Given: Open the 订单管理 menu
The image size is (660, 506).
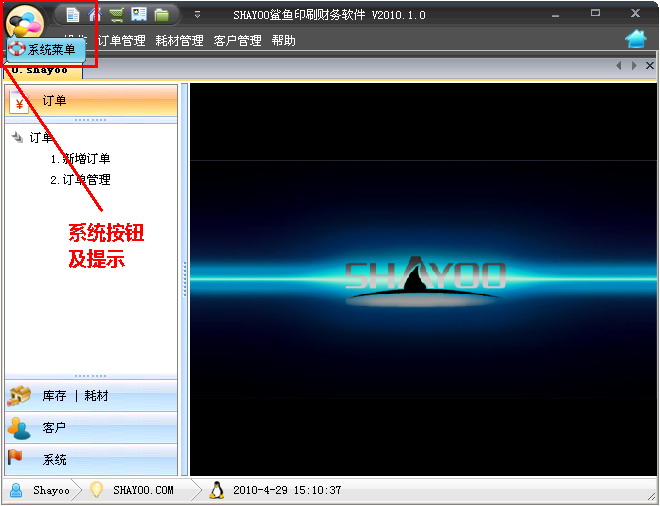Looking at the screenshot, I should (x=122, y=41).
